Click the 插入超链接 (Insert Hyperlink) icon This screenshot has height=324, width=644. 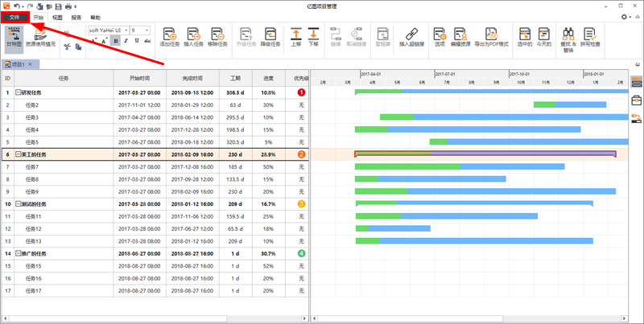[410, 37]
